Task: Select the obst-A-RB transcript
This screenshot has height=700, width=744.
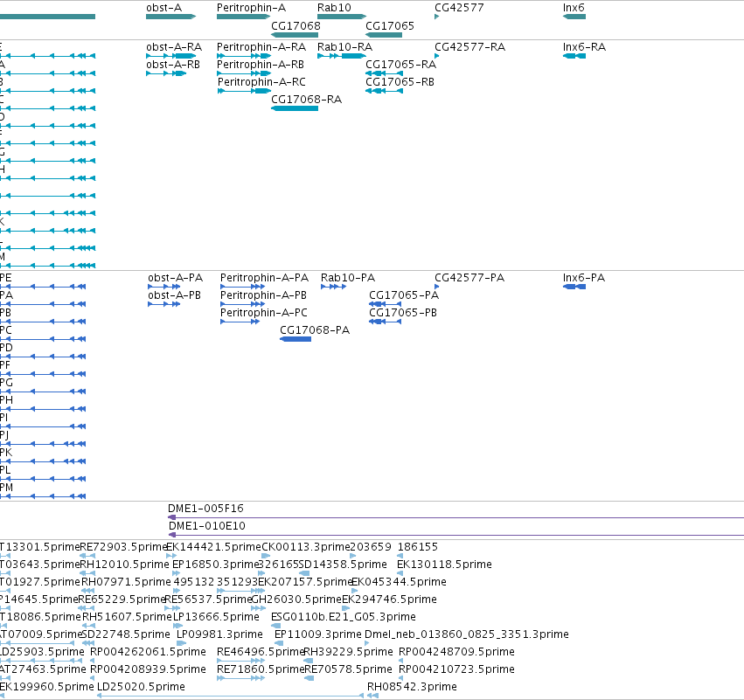Action: pyautogui.click(x=166, y=73)
